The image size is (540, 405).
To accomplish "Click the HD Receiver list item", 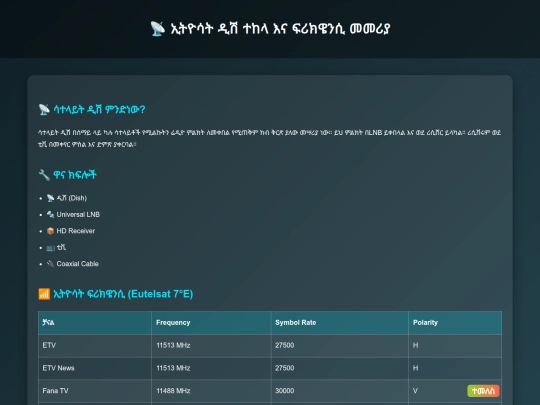I will (76, 231).
